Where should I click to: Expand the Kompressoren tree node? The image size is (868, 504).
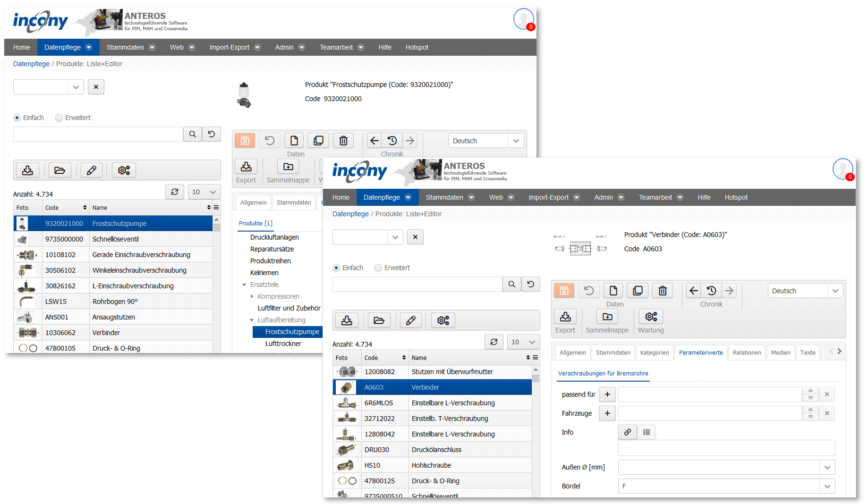(x=252, y=296)
